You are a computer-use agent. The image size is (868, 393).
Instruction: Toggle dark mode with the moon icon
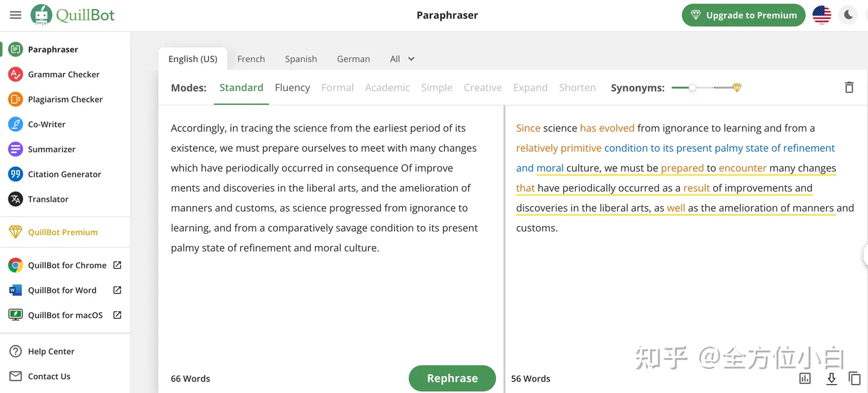[848, 15]
